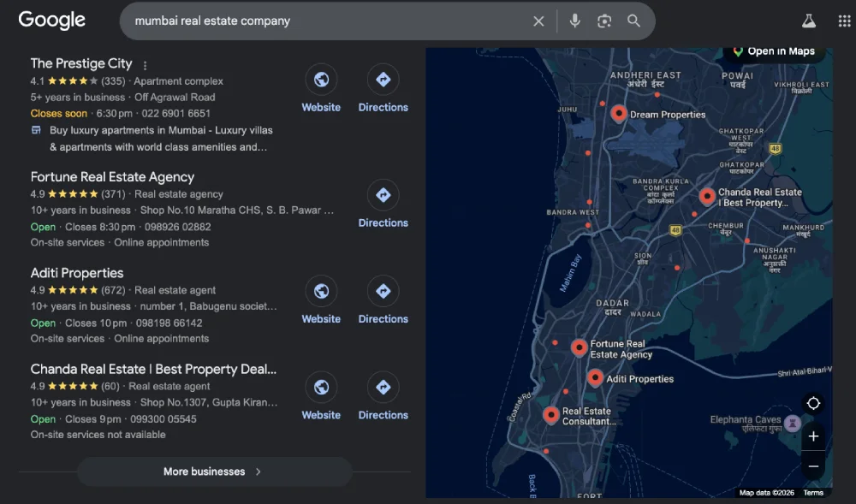Click the 'Closes soon' status text
Screen dimensions: 856x504
point(59,114)
